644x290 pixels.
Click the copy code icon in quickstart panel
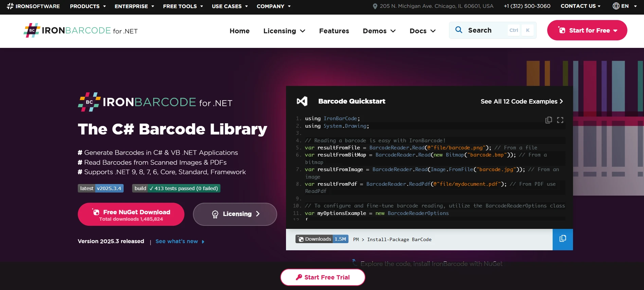click(x=548, y=120)
